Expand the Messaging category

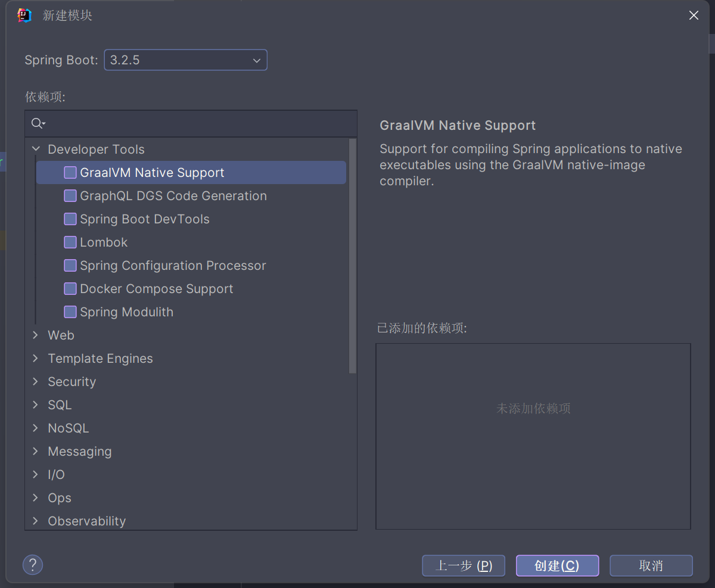click(x=36, y=451)
